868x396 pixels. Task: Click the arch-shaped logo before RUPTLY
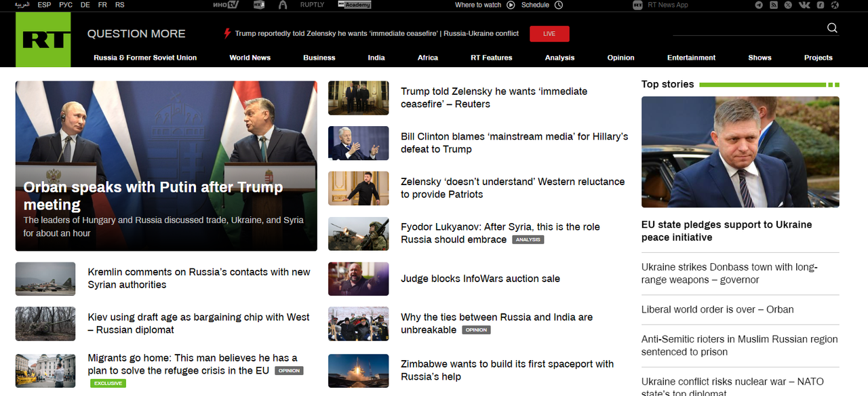[282, 5]
